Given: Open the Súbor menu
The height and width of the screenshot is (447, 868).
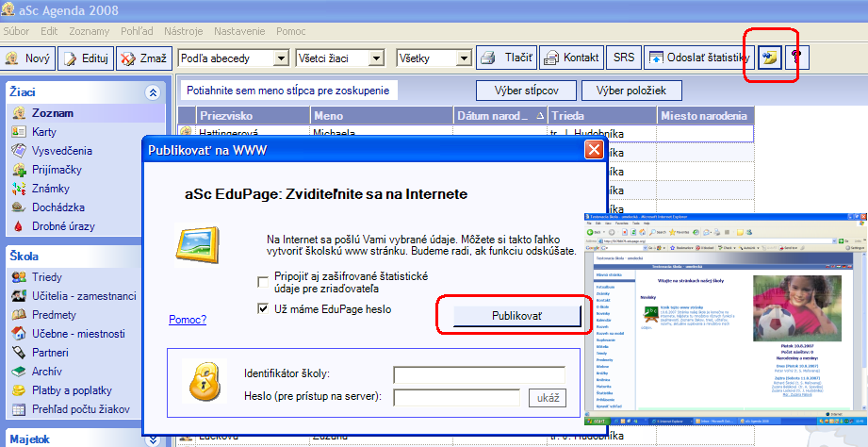Looking at the screenshot, I should 16,31.
